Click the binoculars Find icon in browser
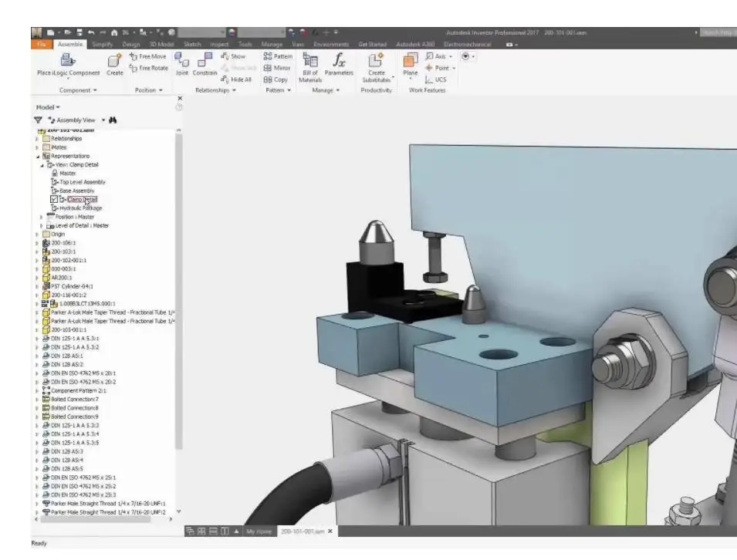737x560 pixels. pyautogui.click(x=113, y=120)
